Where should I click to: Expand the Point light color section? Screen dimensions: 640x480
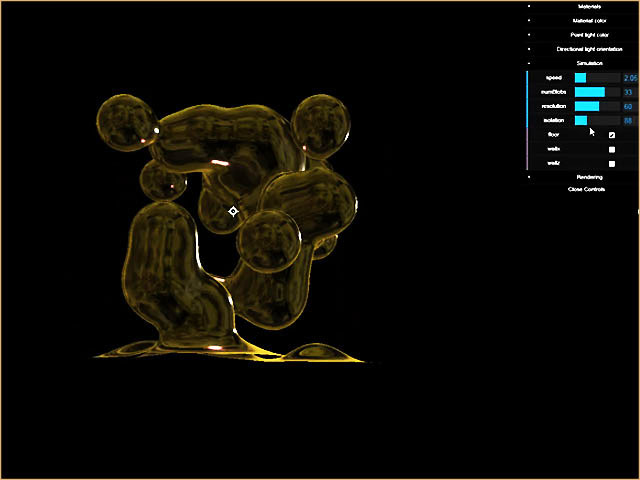coord(582,34)
